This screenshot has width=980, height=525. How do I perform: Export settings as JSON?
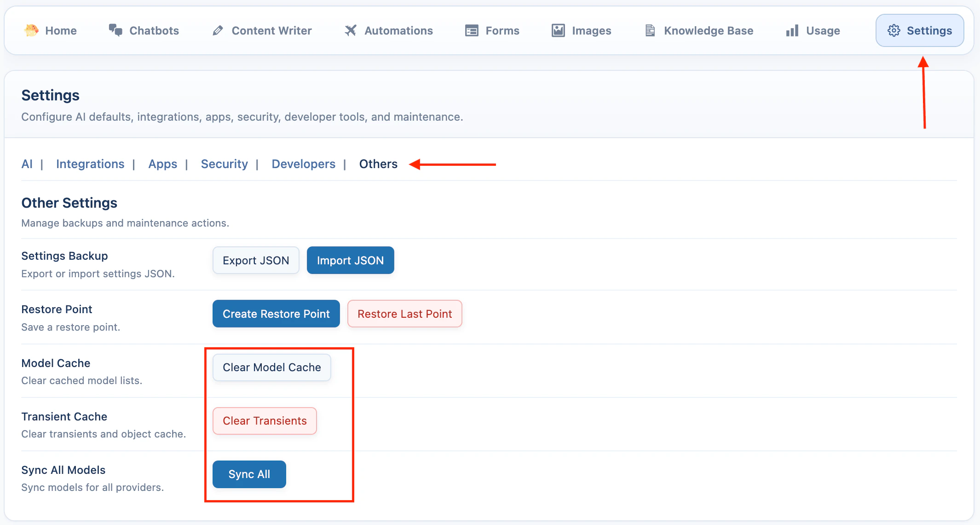[256, 260]
